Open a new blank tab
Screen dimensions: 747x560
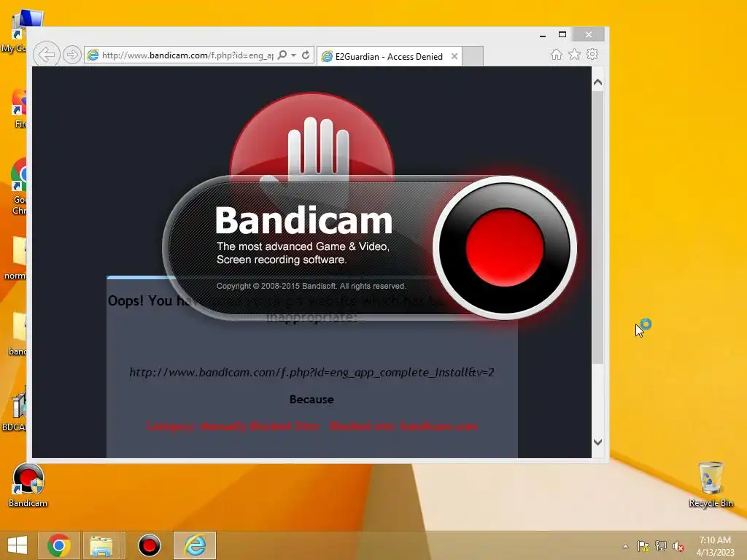point(473,56)
